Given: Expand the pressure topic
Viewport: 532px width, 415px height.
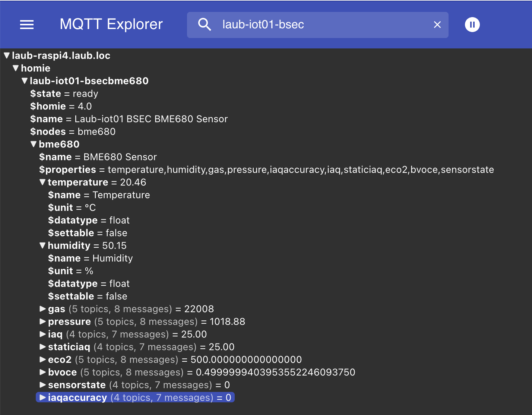Looking at the screenshot, I should pyautogui.click(x=43, y=321).
